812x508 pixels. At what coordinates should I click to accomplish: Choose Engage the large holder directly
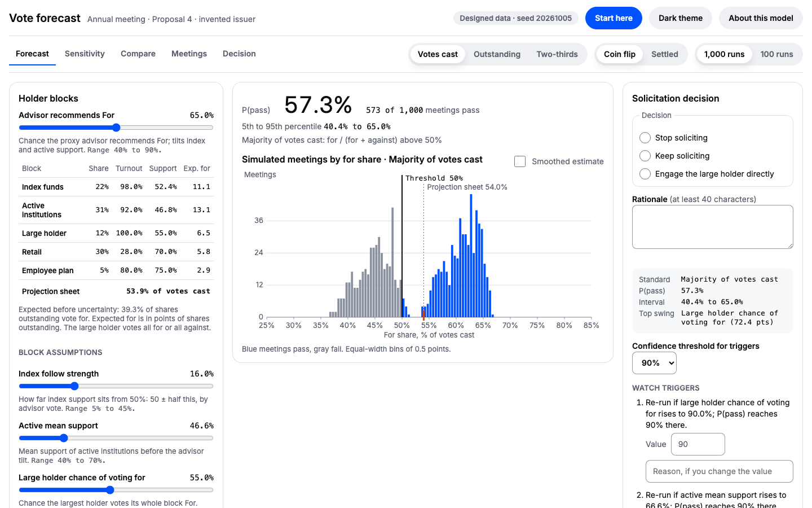tap(645, 174)
